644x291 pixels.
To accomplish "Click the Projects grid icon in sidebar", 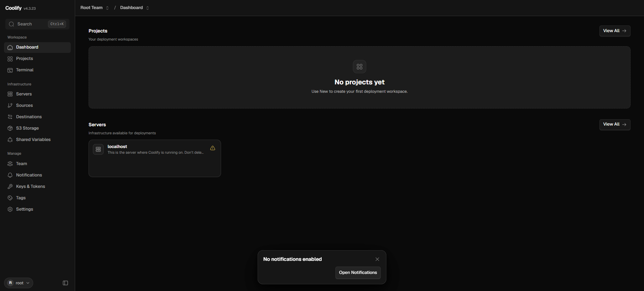I will 10,59.
